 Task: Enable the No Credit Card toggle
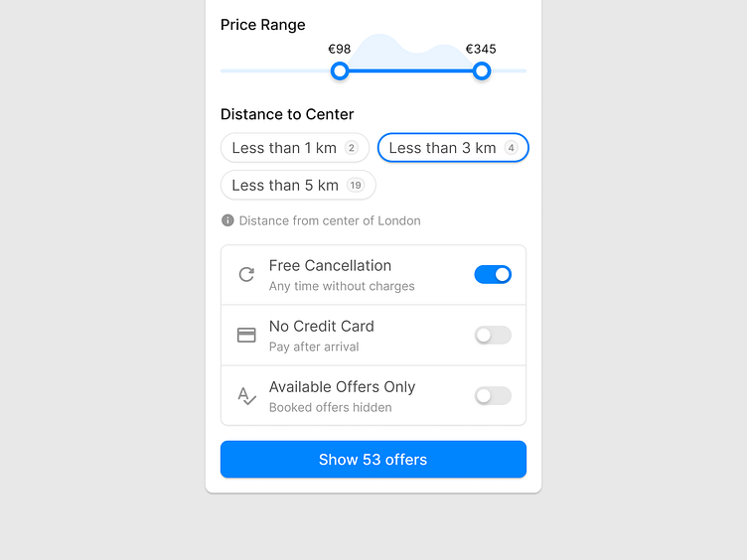point(493,336)
